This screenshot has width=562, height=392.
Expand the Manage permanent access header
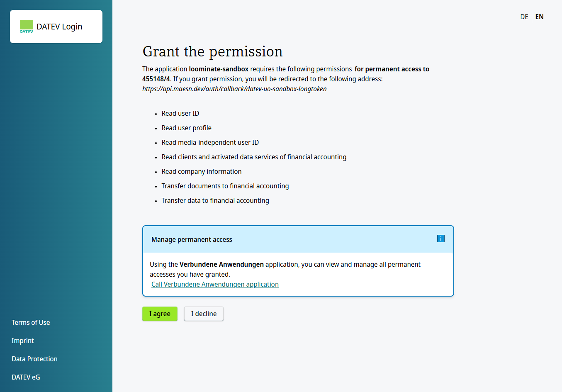(x=298, y=239)
